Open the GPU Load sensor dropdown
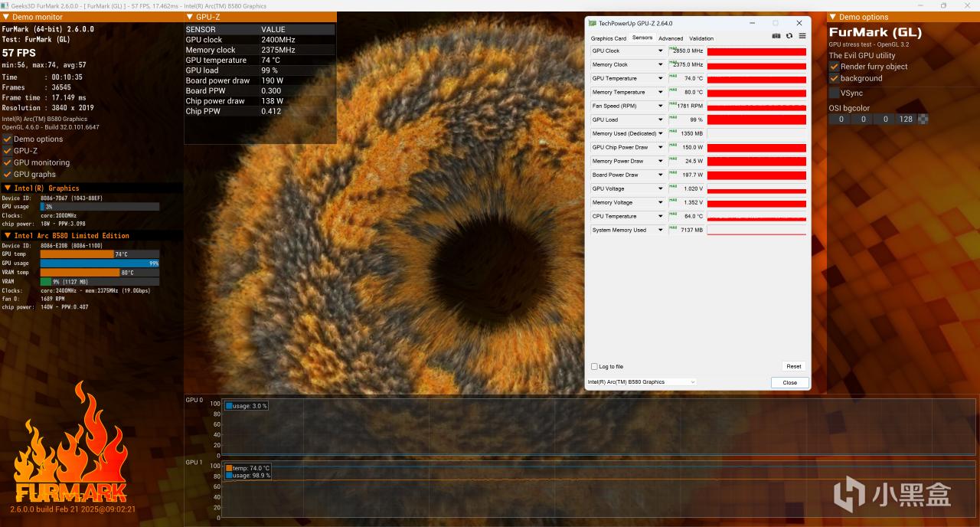980x527 pixels. (661, 119)
